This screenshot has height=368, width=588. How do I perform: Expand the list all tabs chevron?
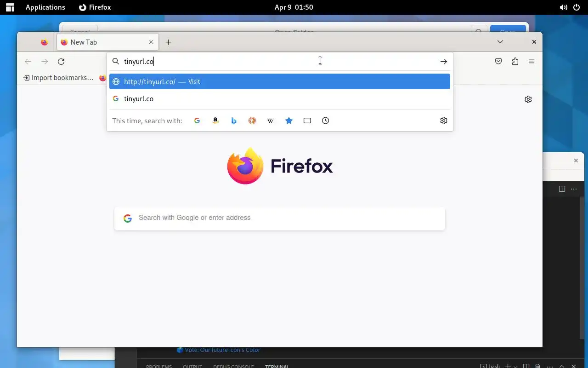pos(500,42)
